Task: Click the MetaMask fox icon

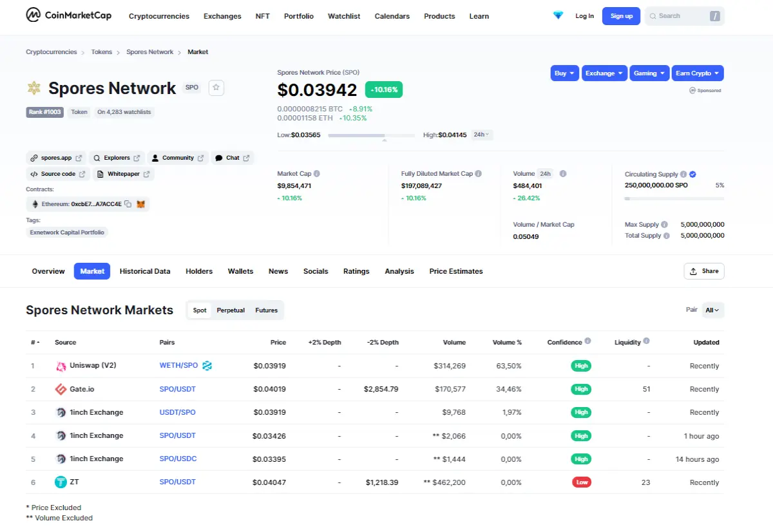Action: click(x=141, y=204)
